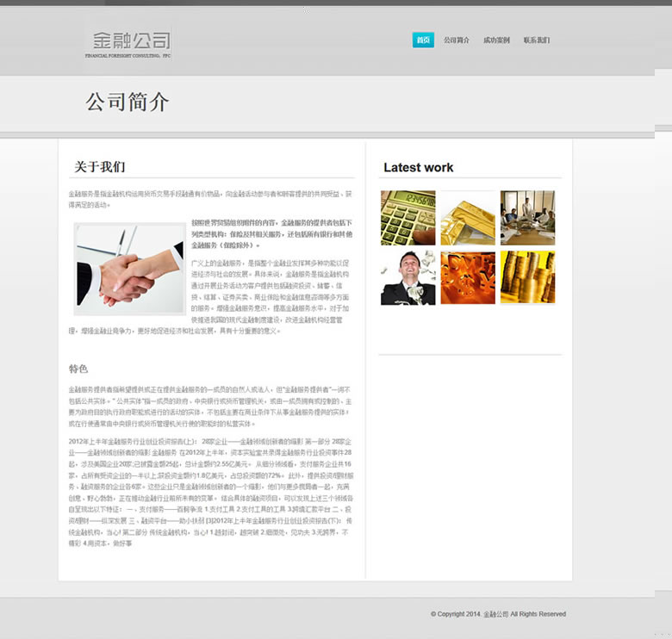Open the smiling man with money thumbnail
672x639 pixels.
pyautogui.click(x=408, y=277)
